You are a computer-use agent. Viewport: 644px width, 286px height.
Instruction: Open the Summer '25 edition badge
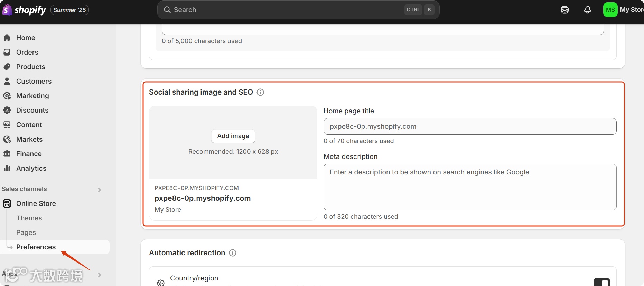pyautogui.click(x=69, y=10)
